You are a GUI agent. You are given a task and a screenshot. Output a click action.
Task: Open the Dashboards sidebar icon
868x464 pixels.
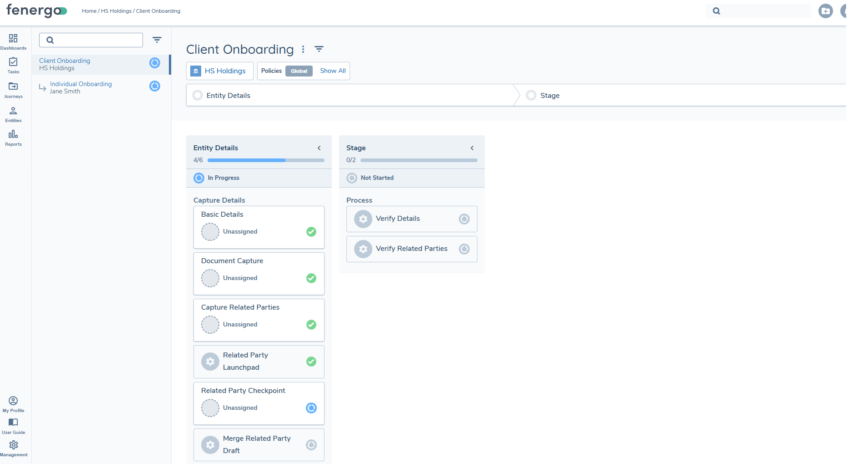(13, 41)
